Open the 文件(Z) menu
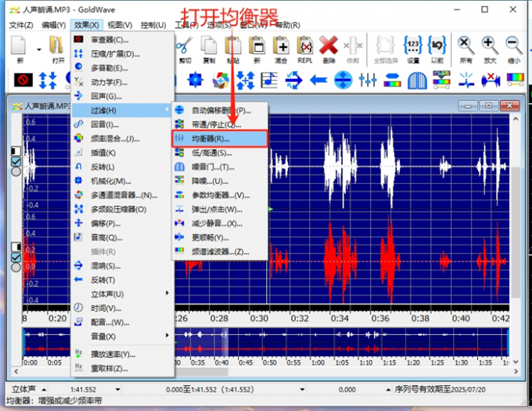The height and width of the screenshot is (411, 532). click(21, 25)
